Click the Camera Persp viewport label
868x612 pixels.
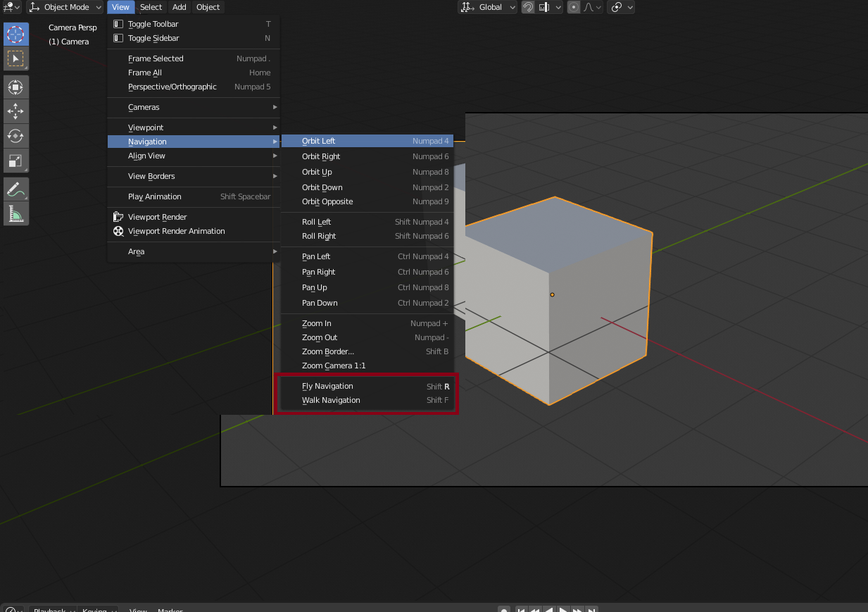[x=73, y=27]
